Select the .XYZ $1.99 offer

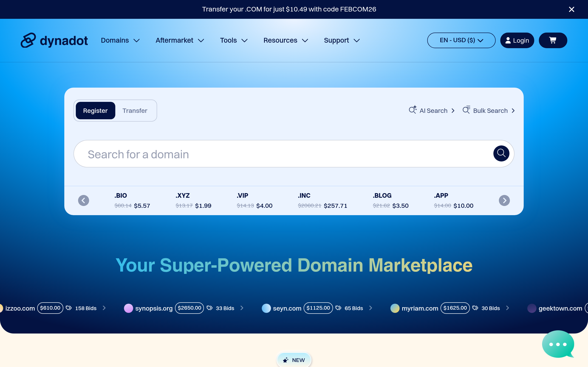[193, 200]
